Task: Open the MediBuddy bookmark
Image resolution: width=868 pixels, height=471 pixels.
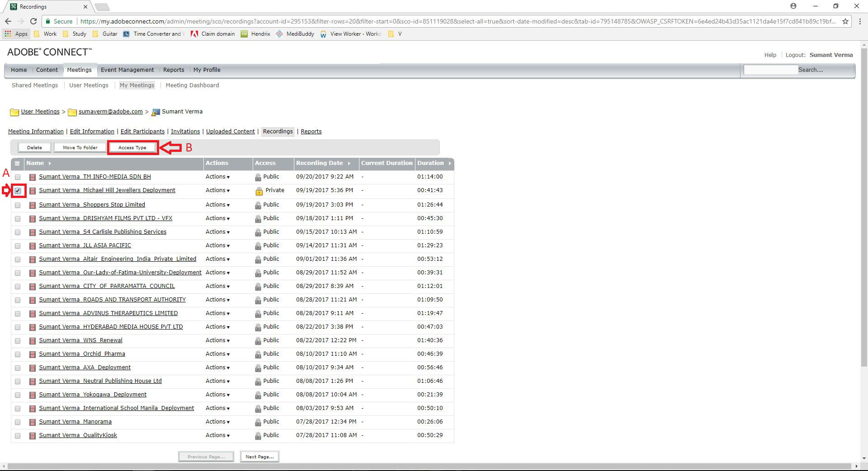Action: [x=295, y=34]
